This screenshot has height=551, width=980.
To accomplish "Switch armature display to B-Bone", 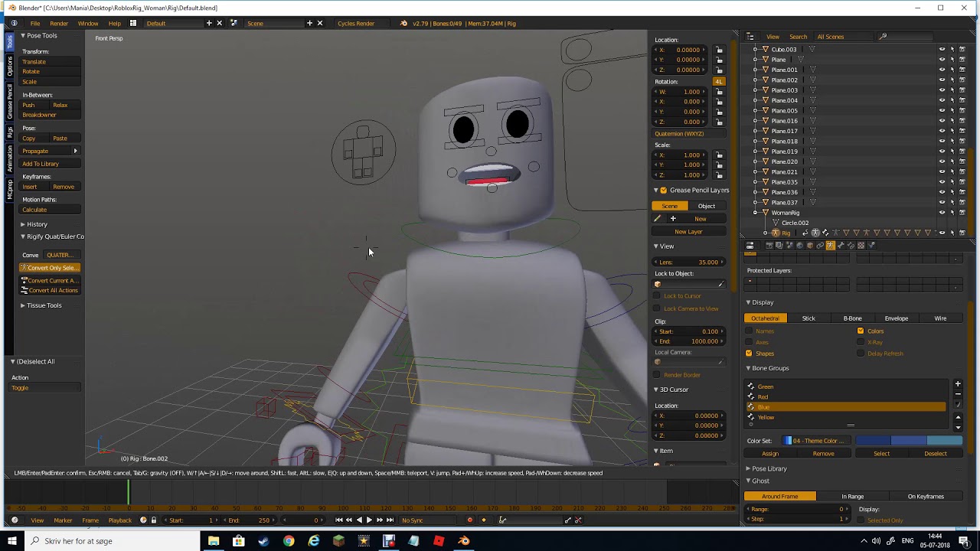I will point(852,318).
